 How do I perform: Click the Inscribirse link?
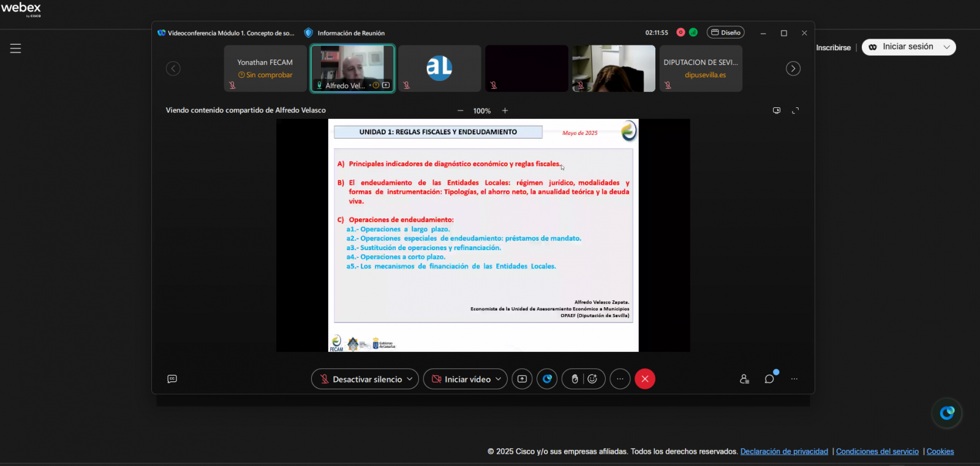833,48
